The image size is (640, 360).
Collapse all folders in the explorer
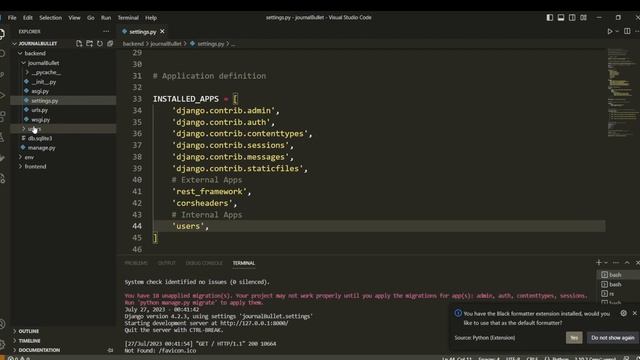pyautogui.click(x=110, y=43)
